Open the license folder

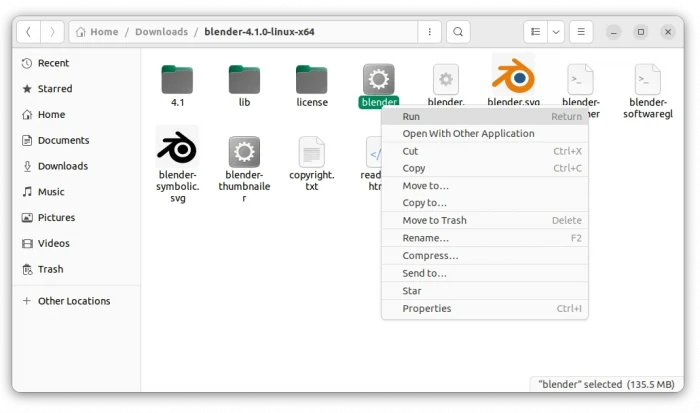click(x=311, y=79)
